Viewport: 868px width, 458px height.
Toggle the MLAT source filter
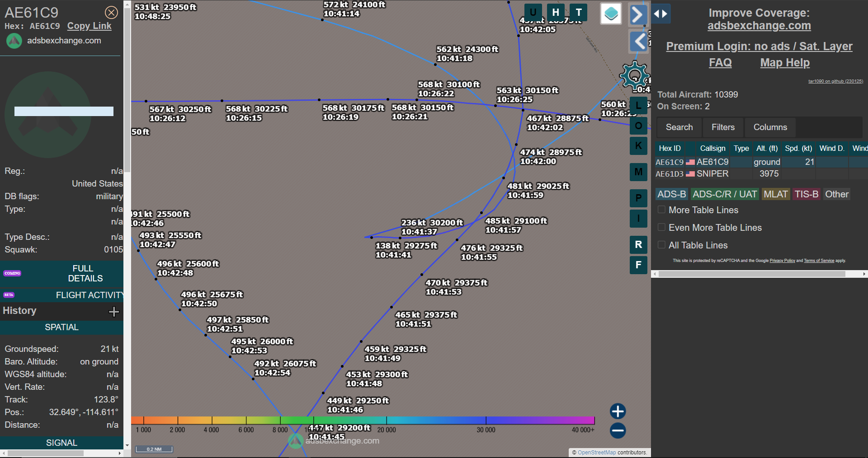pos(776,194)
